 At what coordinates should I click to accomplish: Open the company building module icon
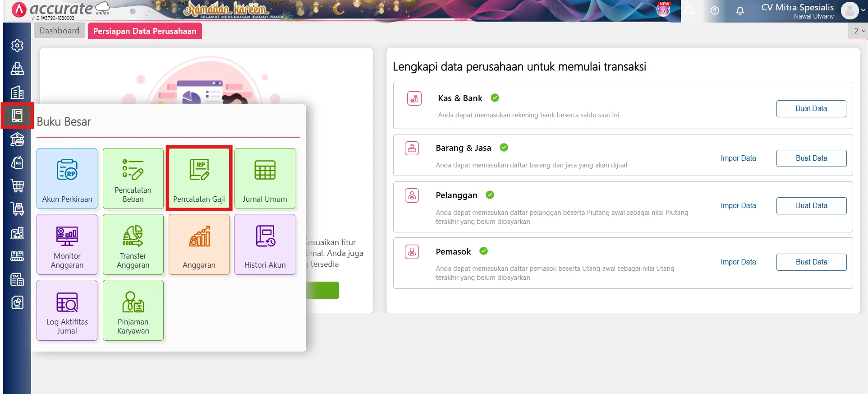pyautogui.click(x=17, y=93)
